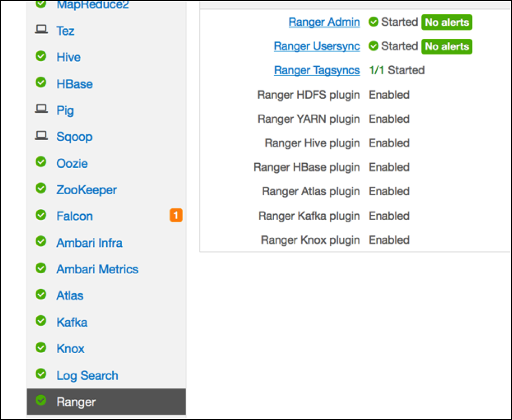Screen dimensions: 512x420
Task: Click the green status icon beside Kafka
Action: (41, 321)
